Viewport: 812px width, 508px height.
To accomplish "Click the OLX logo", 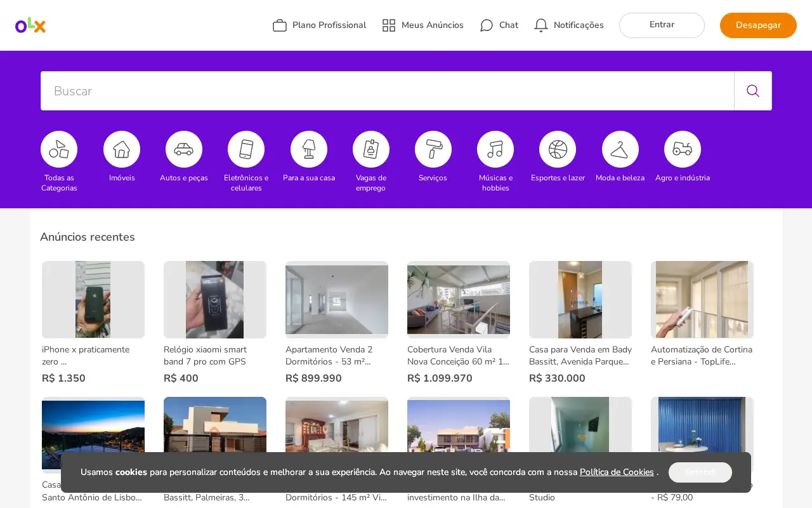I will (x=30, y=25).
